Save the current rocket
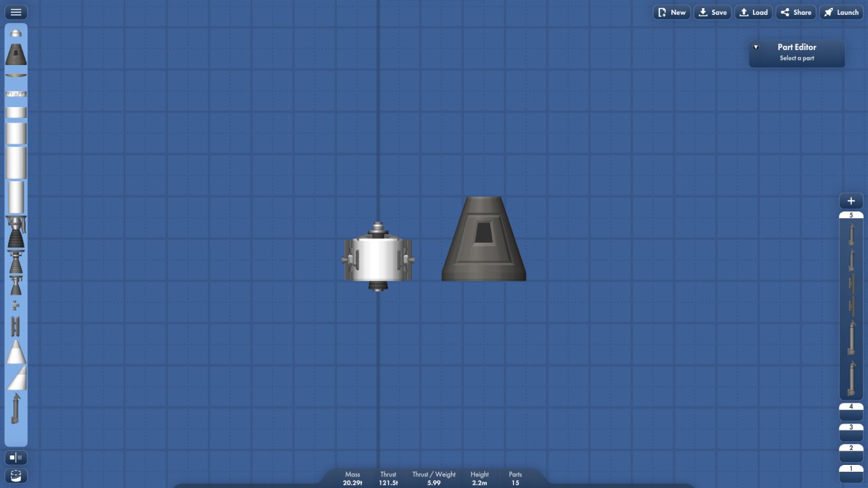868x488 pixels. [x=713, y=12]
